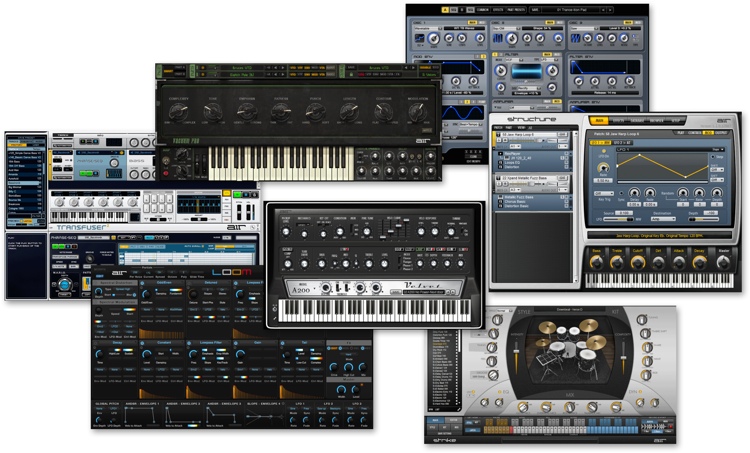The image size is (750, 453).
Task: Adjust the Punch knob in Vacuum Pro
Action: pos(315,113)
